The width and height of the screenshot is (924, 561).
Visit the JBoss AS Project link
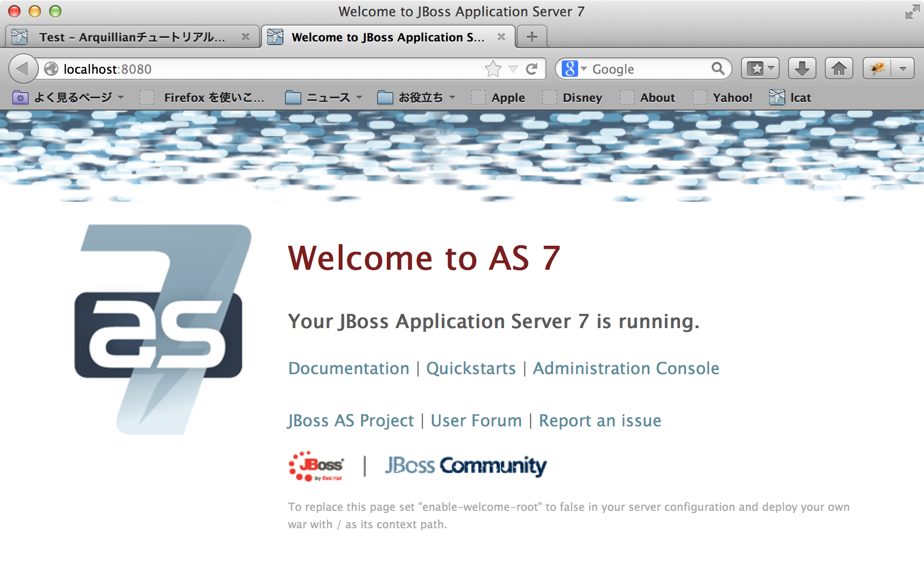[351, 421]
